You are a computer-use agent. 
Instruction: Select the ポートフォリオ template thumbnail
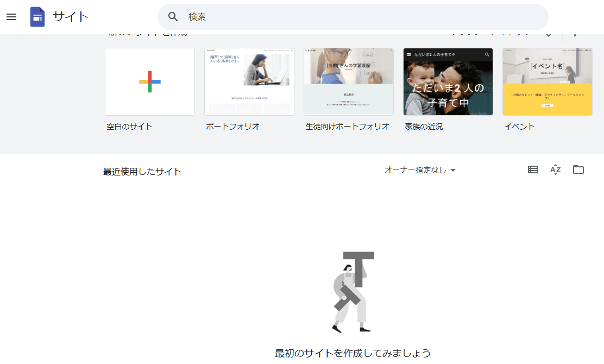click(249, 81)
